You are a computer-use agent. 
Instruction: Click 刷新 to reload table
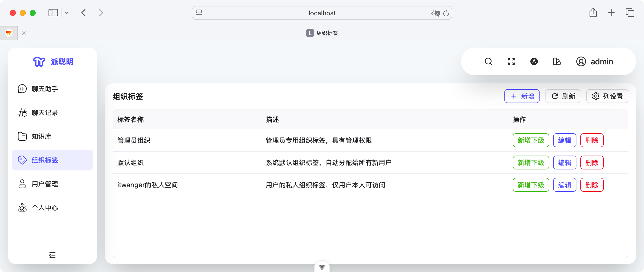(x=563, y=96)
